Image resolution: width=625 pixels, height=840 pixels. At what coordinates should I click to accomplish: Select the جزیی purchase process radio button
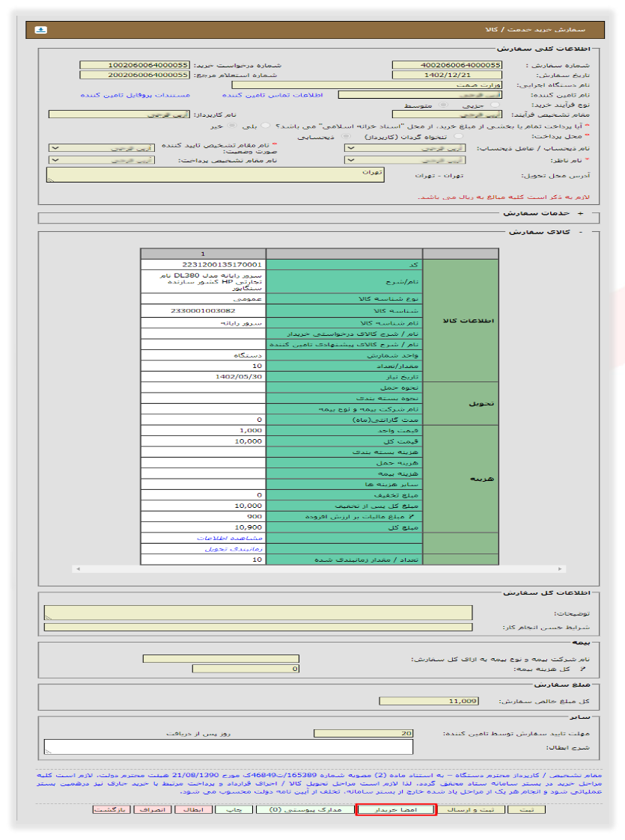495,105
